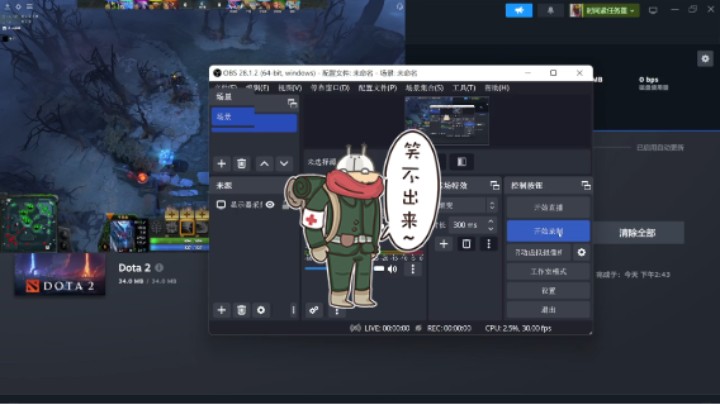Click the audio mixer volume slider

344,269
